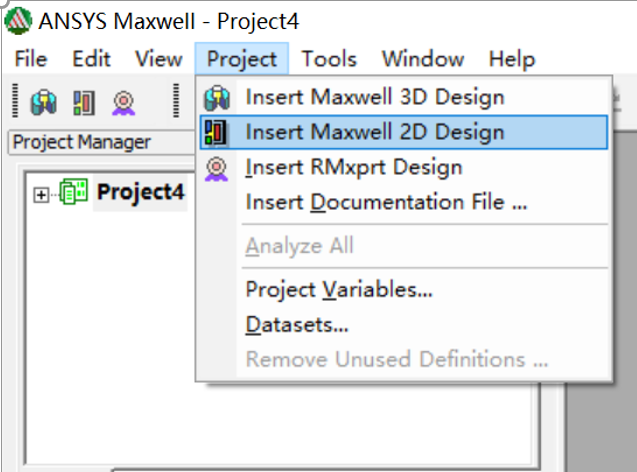Viewport: 637px width, 472px height.
Task: Open the Edit menu
Action: (x=91, y=59)
